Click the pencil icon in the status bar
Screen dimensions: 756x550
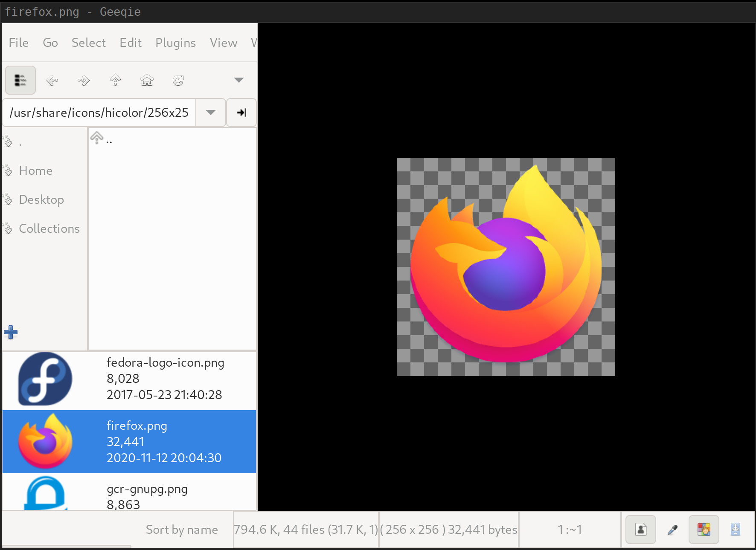point(672,530)
